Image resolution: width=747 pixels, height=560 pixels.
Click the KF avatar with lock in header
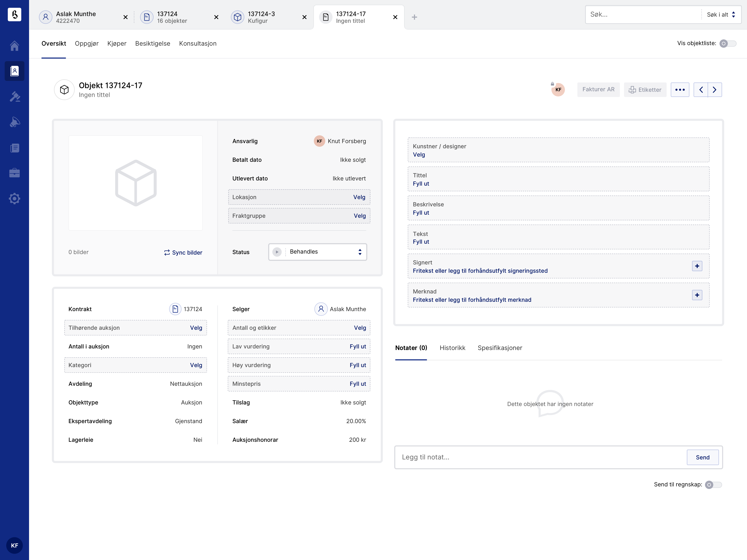click(558, 90)
